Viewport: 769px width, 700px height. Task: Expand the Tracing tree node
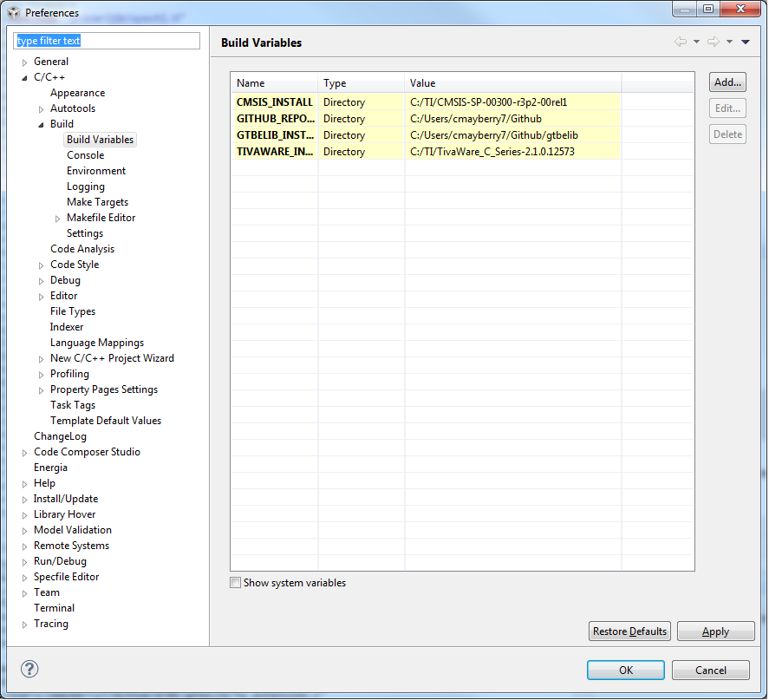[24, 625]
